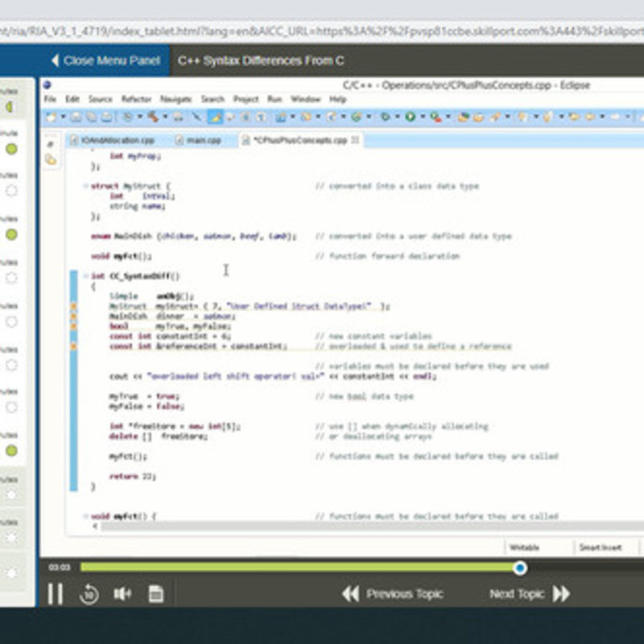This screenshot has width=644, height=644.
Task: Click the myTrue = true; code line
Action: 144,396
